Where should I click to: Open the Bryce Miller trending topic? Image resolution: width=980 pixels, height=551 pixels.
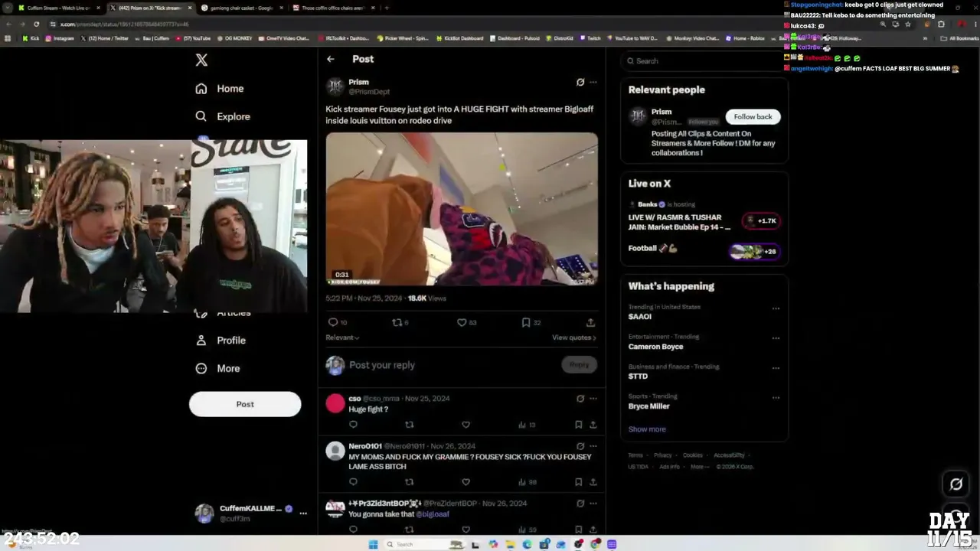tap(649, 406)
